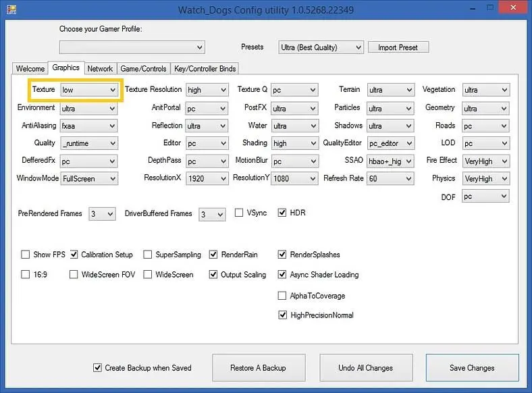This screenshot has height=393, width=532.
Task: Expand the Water quality dropdown
Action: pos(294,126)
